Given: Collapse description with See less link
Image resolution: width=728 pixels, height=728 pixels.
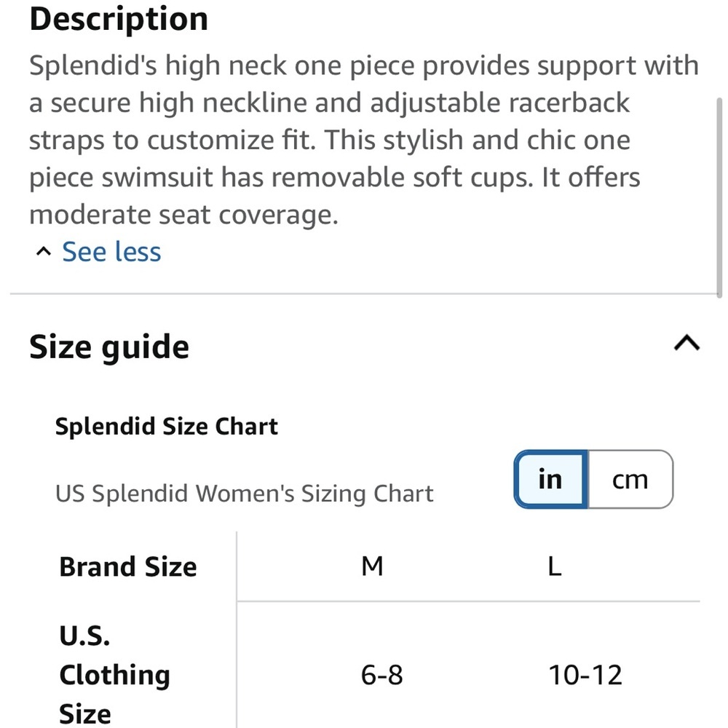Looking at the screenshot, I should point(111,252).
